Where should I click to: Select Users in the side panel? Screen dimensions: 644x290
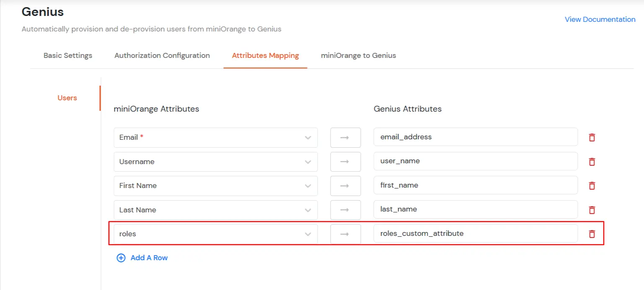pos(67,98)
